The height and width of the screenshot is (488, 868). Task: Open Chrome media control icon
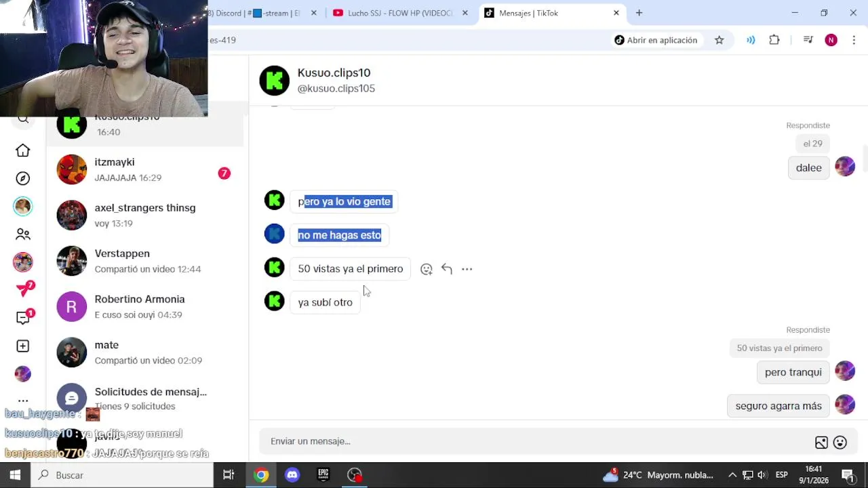click(808, 40)
